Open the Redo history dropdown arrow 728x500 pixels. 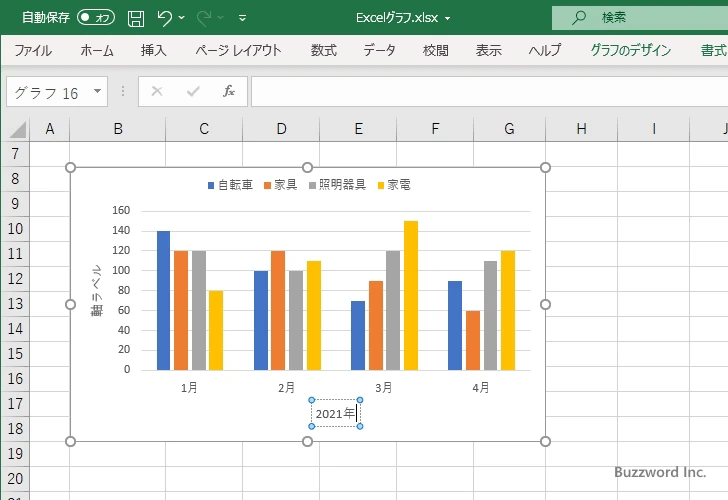221,18
